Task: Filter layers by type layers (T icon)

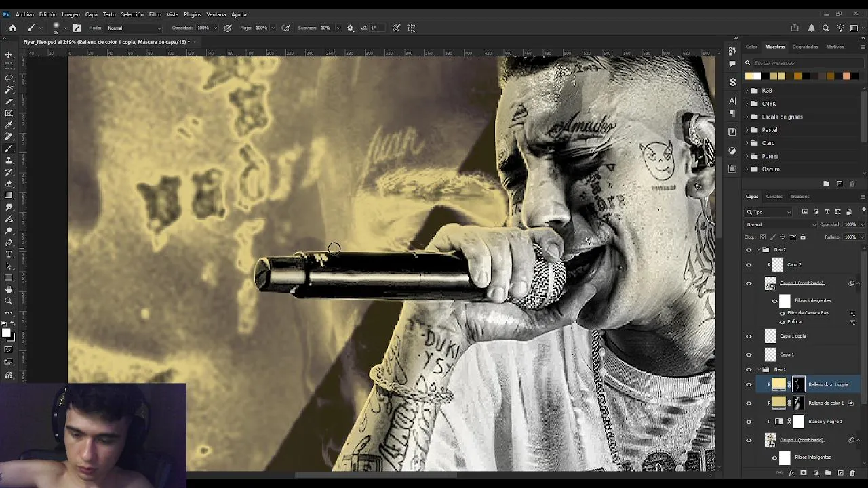Action: point(827,212)
